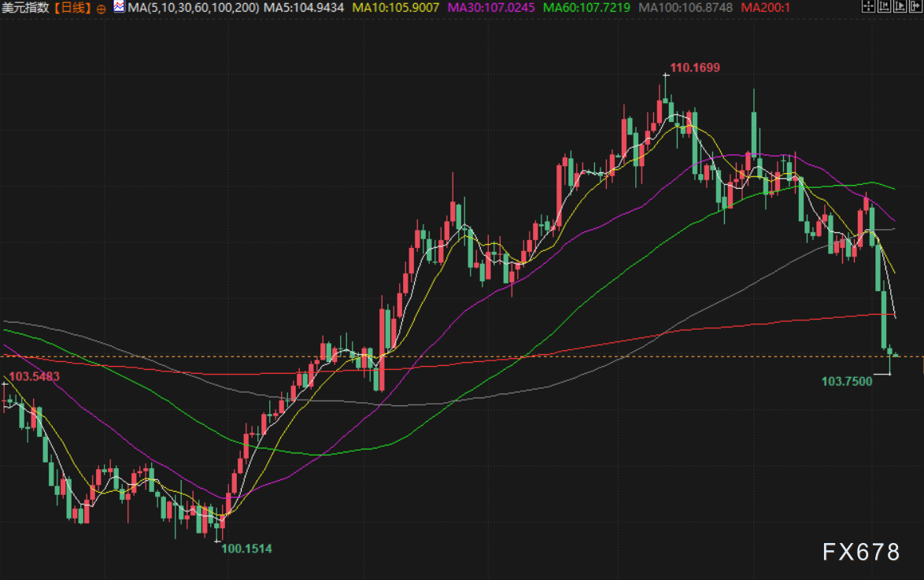Click the FX678 watermark logo
Screen dimensions: 924x580
click(861, 552)
